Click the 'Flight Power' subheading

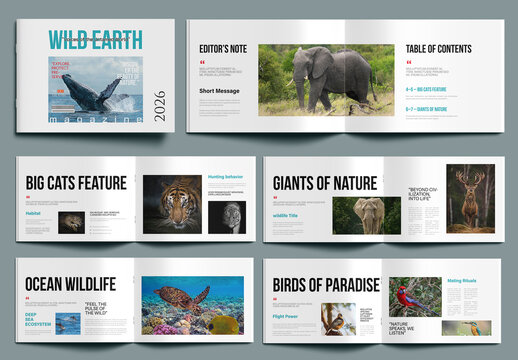tap(285, 316)
